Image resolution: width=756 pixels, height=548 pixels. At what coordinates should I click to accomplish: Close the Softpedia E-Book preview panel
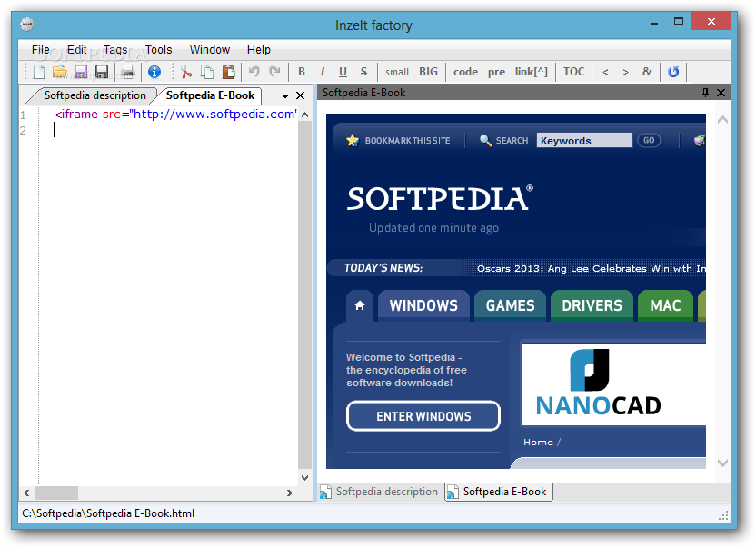(x=721, y=93)
